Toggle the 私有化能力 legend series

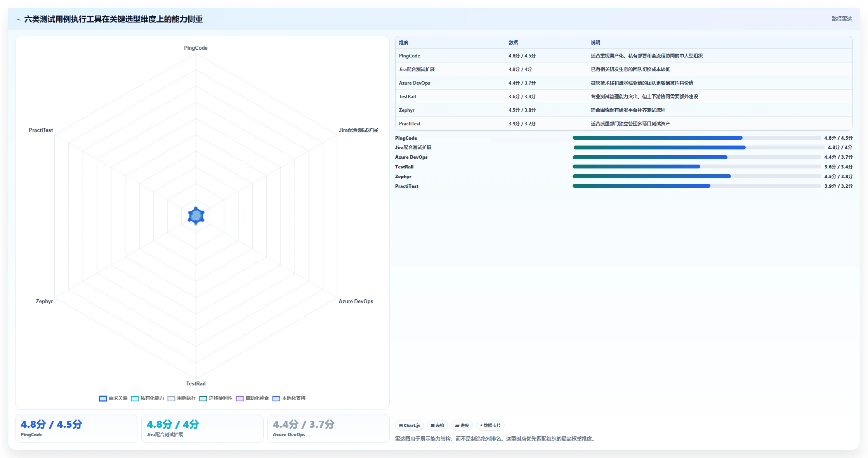147,398
